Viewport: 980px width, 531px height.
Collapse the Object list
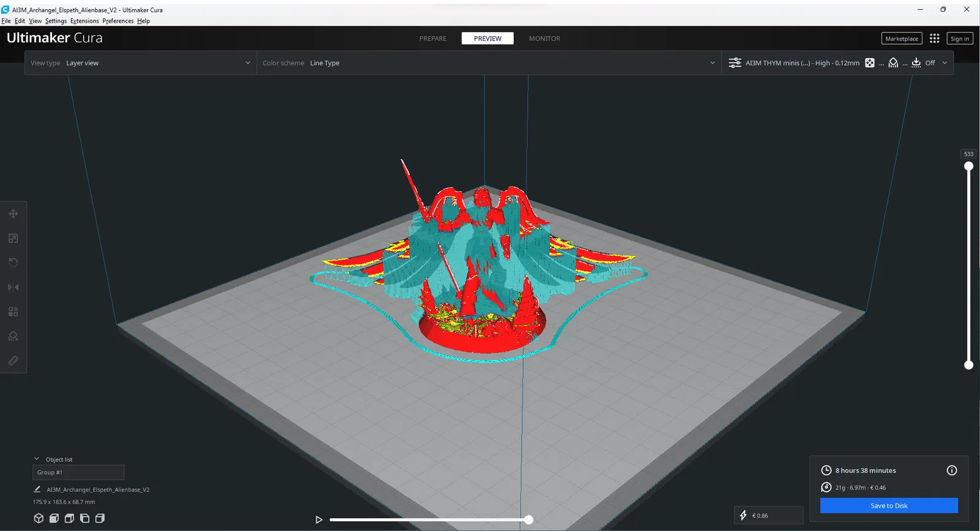coord(37,459)
